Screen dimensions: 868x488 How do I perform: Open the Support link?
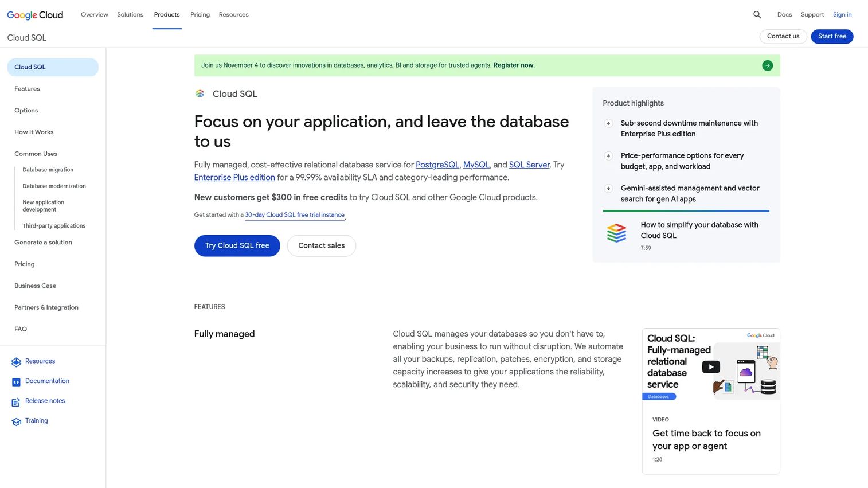pyautogui.click(x=812, y=15)
